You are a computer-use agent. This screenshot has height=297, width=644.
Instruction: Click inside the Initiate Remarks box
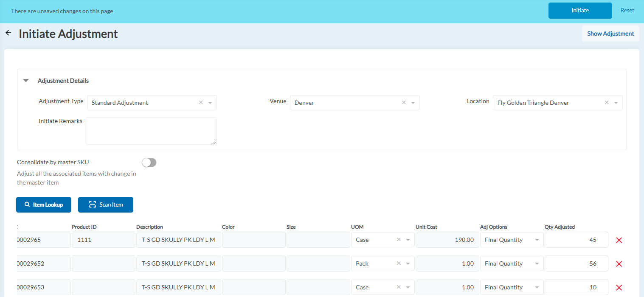click(151, 130)
